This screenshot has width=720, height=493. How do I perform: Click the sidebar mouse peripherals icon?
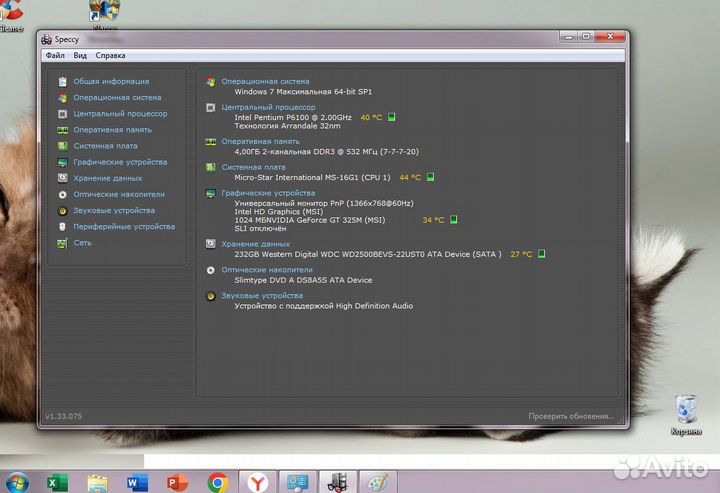click(x=62, y=227)
